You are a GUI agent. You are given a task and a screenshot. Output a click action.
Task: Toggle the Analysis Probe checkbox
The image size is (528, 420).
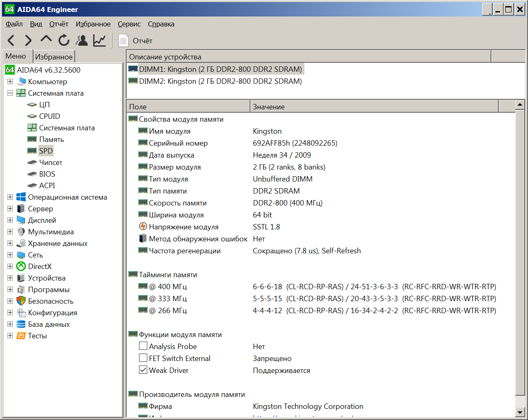point(143,346)
